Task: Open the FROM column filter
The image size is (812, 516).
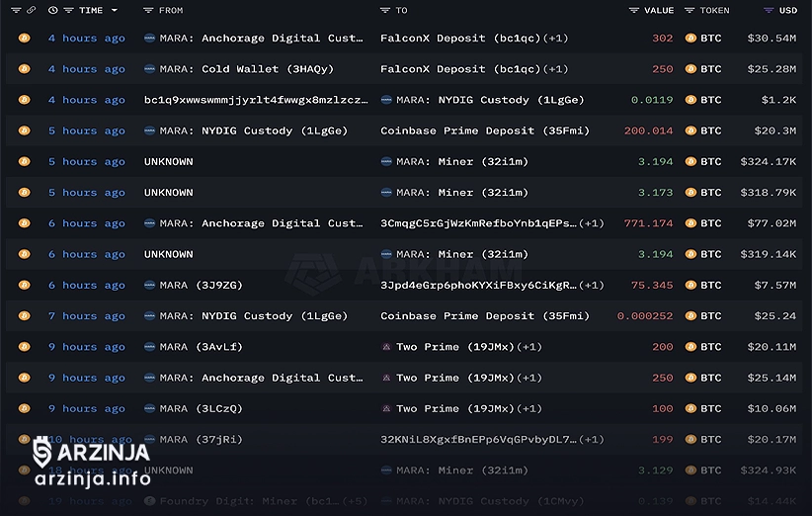Action: (x=148, y=10)
